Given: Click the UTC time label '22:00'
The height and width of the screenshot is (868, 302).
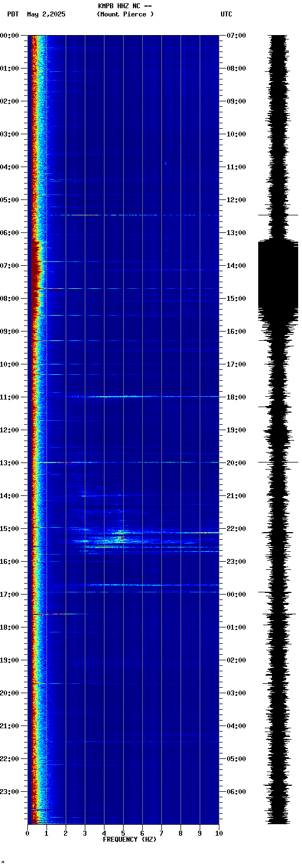Looking at the screenshot, I should pos(236,529).
